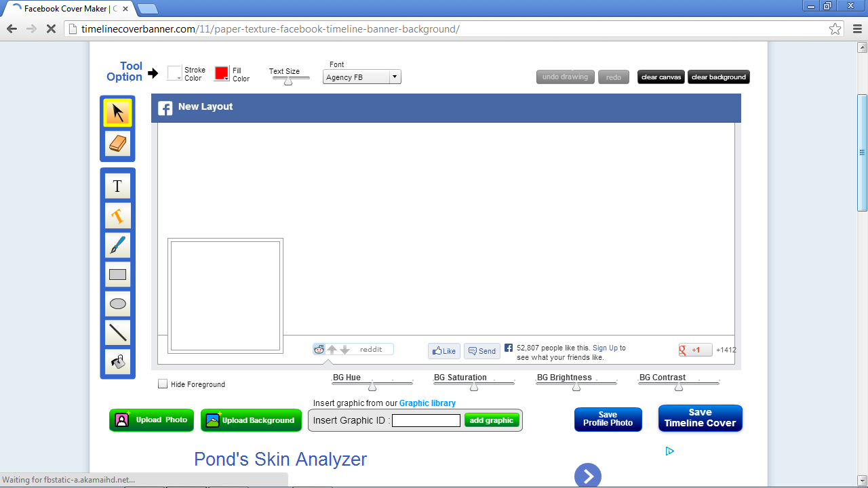Click the browser address bar
This screenshot has height=488, width=868.
(x=454, y=28)
